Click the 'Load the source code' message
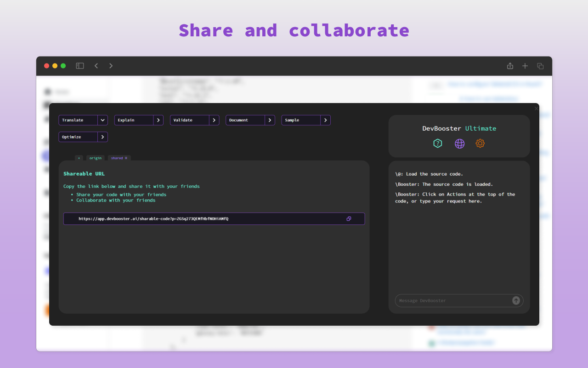The height and width of the screenshot is (368, 588). point(429,174)
